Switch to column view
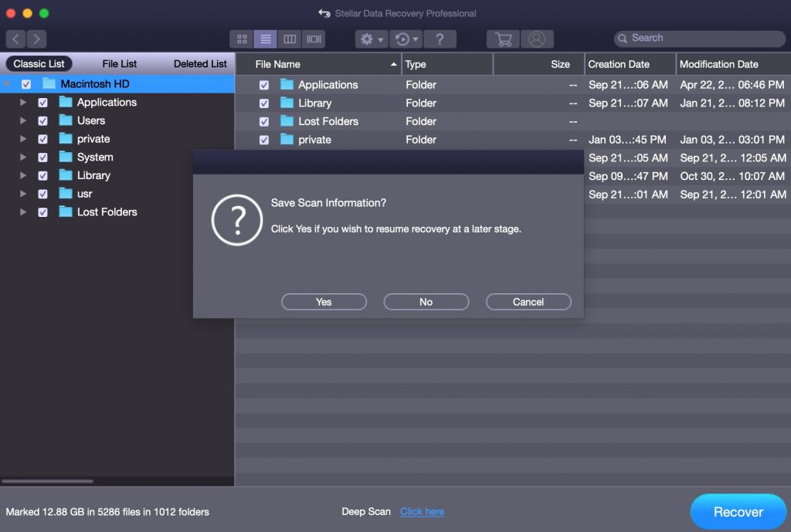The image size is (791, 532). pyautogui.click(x=290, y=39)
